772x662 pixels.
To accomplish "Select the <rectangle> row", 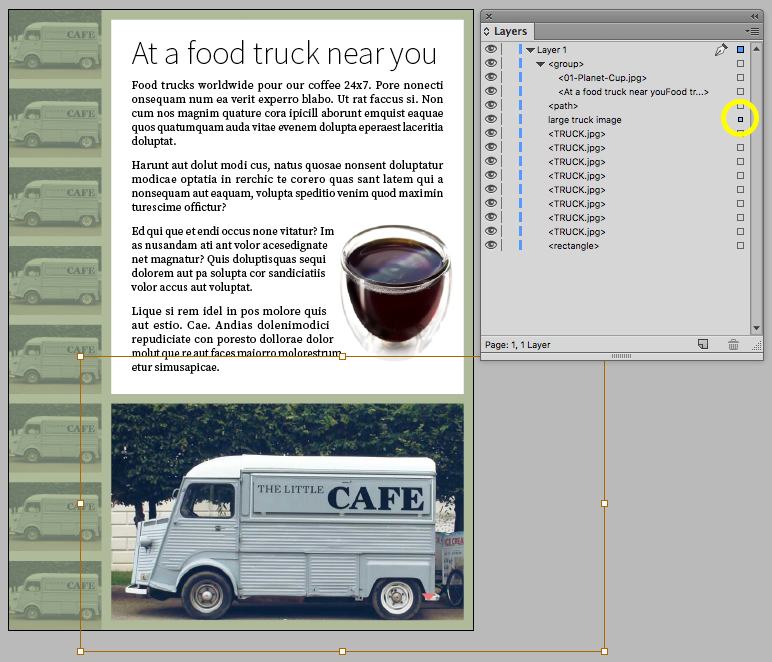I will coord(615,246).
